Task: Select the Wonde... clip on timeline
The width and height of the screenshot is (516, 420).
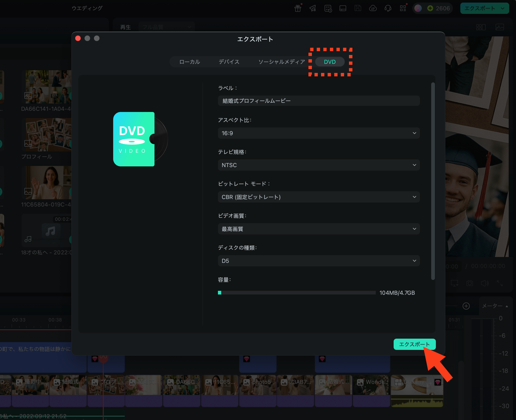Action: (x=372, y=391)
